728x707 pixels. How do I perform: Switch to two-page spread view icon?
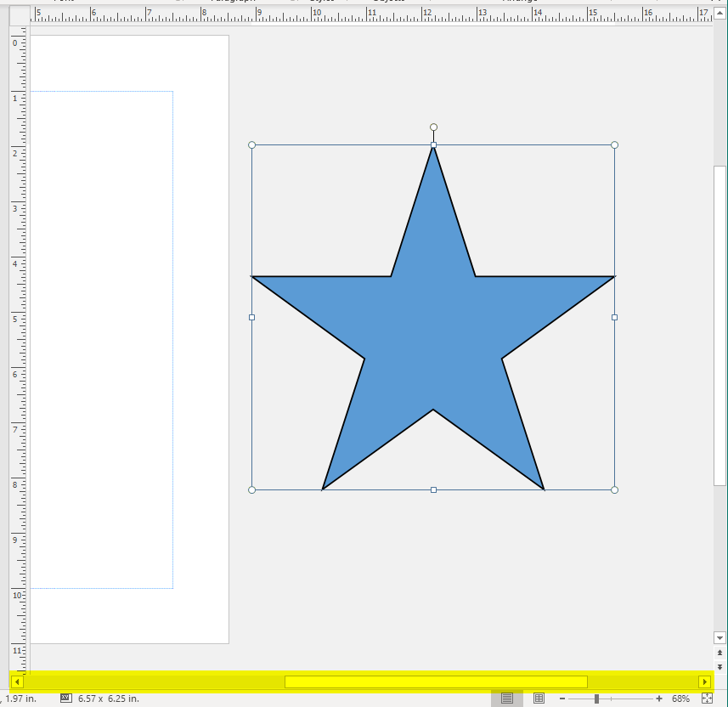tap(539, 699)
